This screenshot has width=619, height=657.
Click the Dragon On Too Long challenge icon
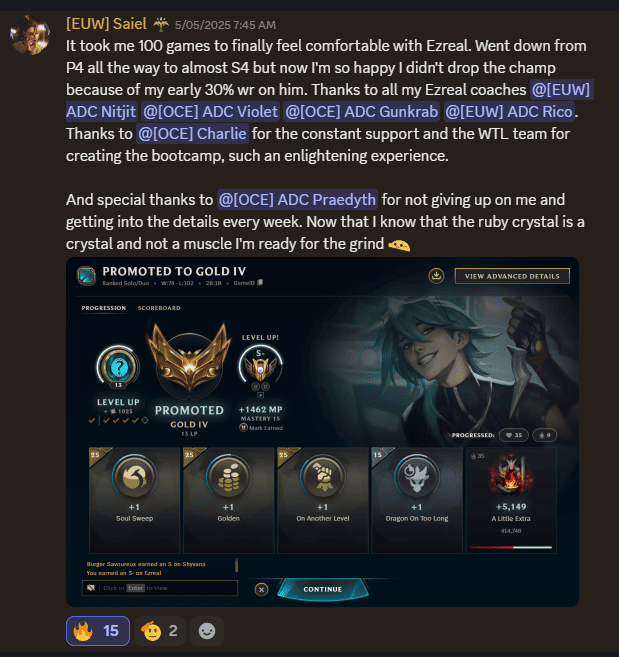(417, 477)
